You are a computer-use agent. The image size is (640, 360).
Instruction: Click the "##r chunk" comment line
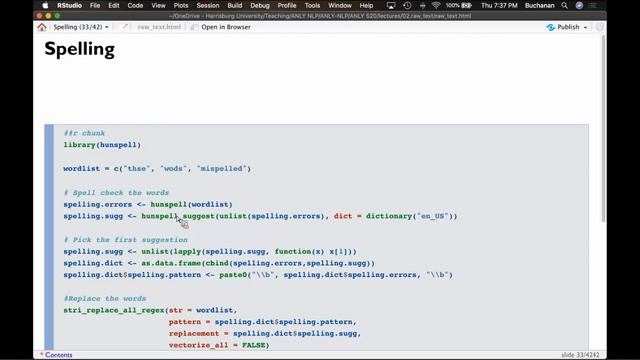(84, 133)
